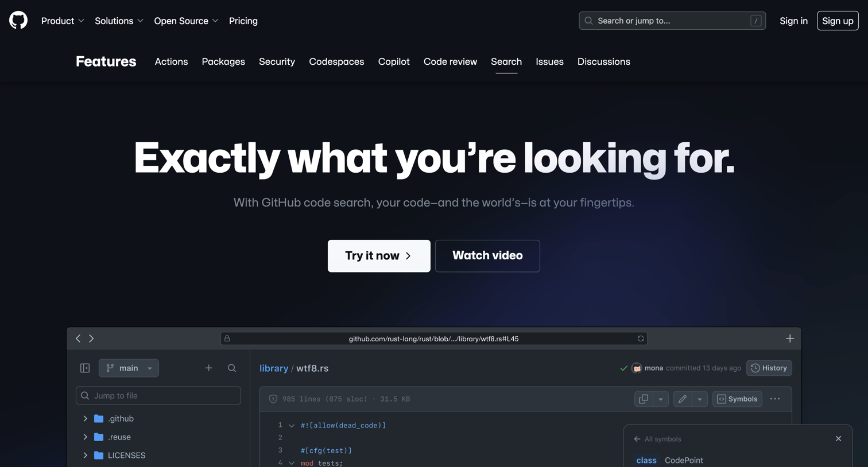Click the file tree search icon
This screenshot has height=467, width=868.
232,368
